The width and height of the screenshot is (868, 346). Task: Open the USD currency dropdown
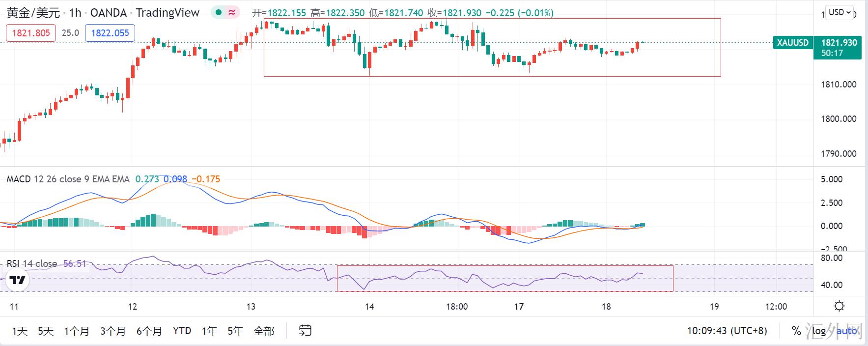840,12
